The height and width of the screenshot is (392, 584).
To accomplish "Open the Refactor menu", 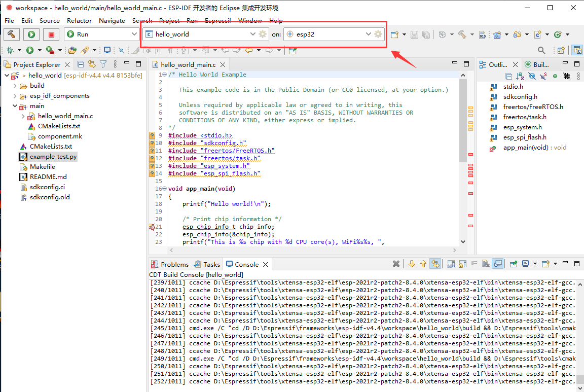I will 79,20.
